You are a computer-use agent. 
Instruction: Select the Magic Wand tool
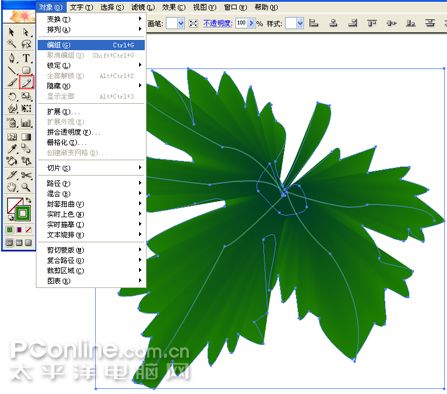click(x=12, y=44)
